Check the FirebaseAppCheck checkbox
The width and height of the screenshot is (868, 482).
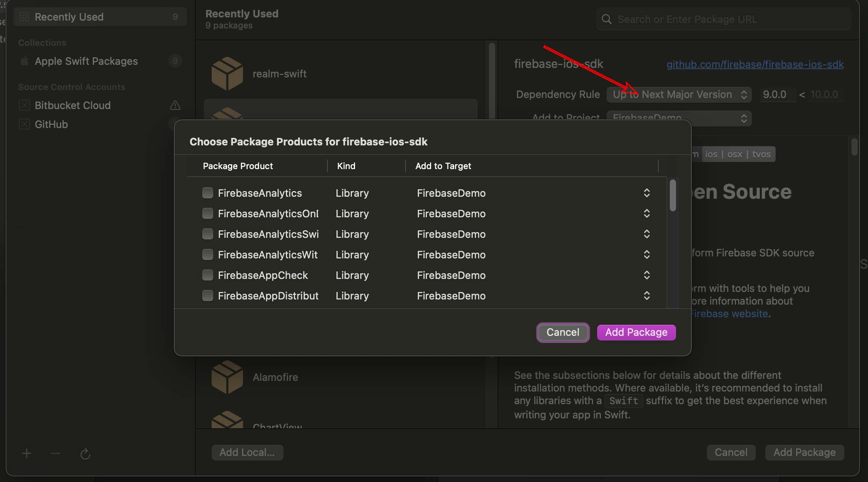(208, 275)
